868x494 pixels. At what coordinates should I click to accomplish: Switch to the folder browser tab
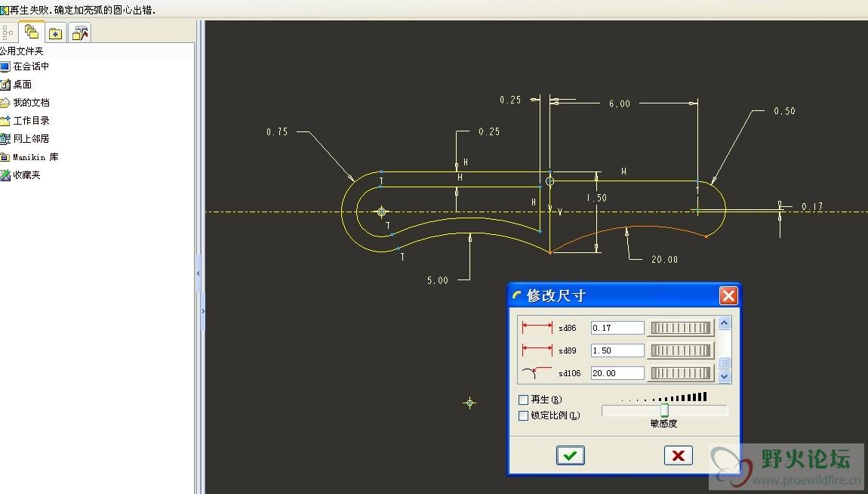[x=31, y=32]
